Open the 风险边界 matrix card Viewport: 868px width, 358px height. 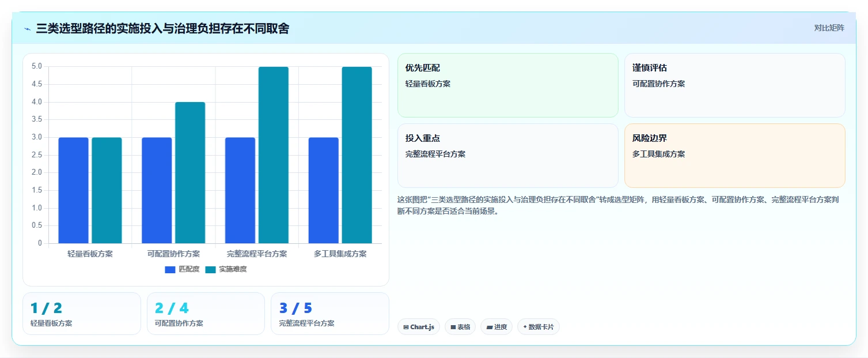tap(735, 156)
